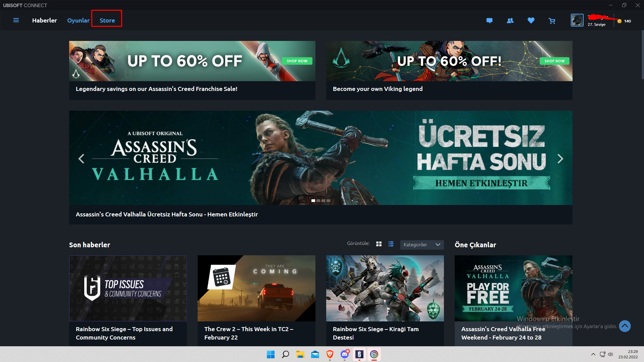Switch news to list view
This screenshot has height=362, width=644.
point(391,244)
